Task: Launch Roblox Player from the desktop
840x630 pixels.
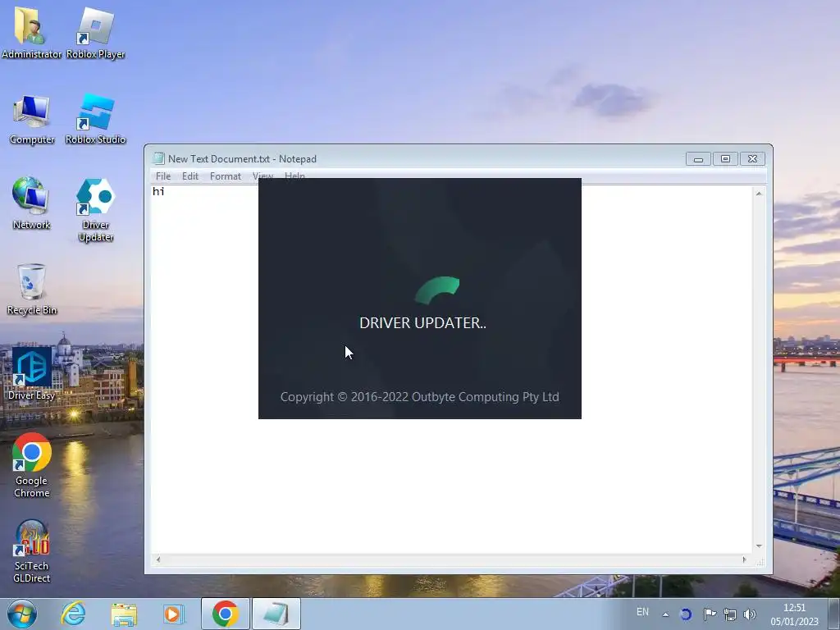Action: click(95, 31)
